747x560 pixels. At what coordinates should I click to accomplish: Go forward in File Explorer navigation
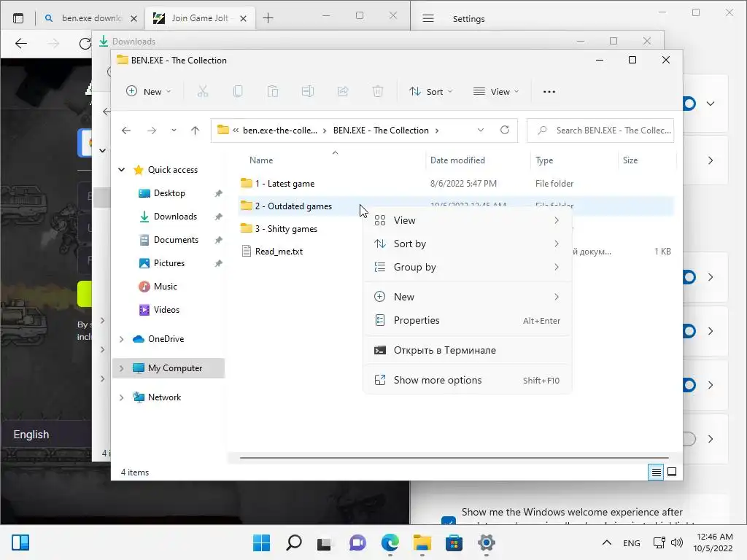pyautogui.click(x=152, y=131)
